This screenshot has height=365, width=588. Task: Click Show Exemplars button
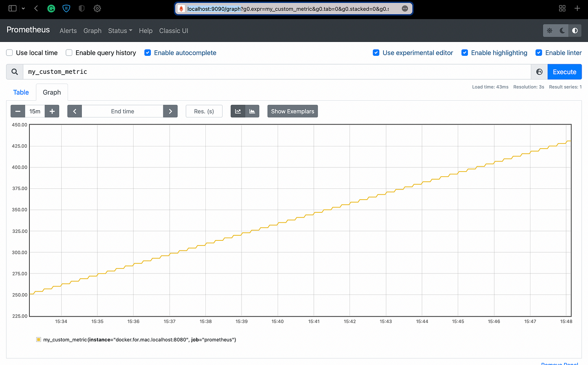[x=293, y=111]
